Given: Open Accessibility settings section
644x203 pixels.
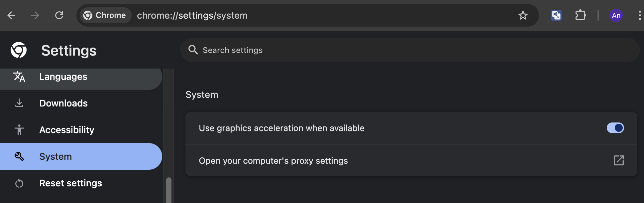Looking at the screenshot, I should point(66,130).
